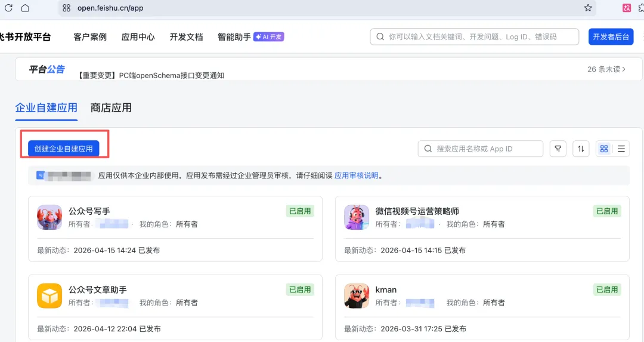Click 2026-04-15 14:15 已发布 activity text
Screen dimensions: 644x342
click(423, 250)
